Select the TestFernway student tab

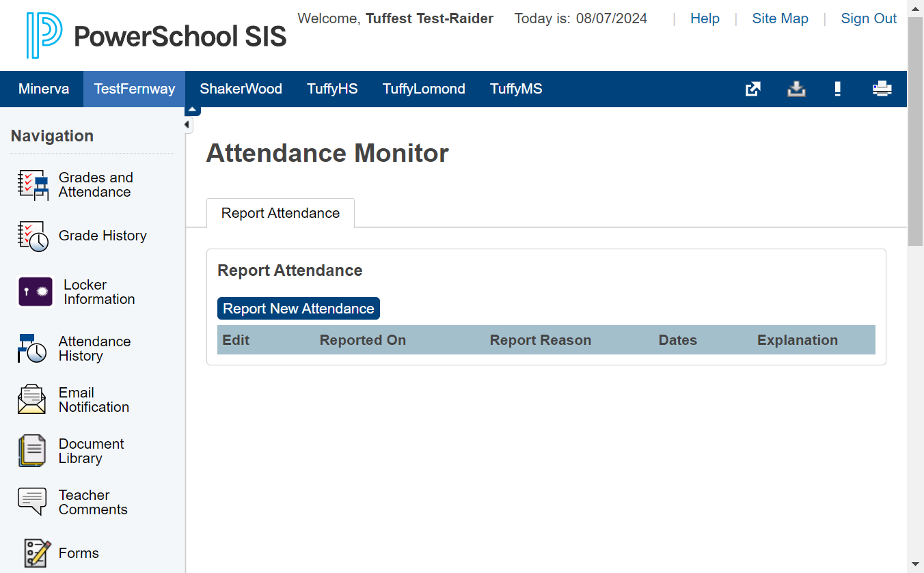(135, 89)
